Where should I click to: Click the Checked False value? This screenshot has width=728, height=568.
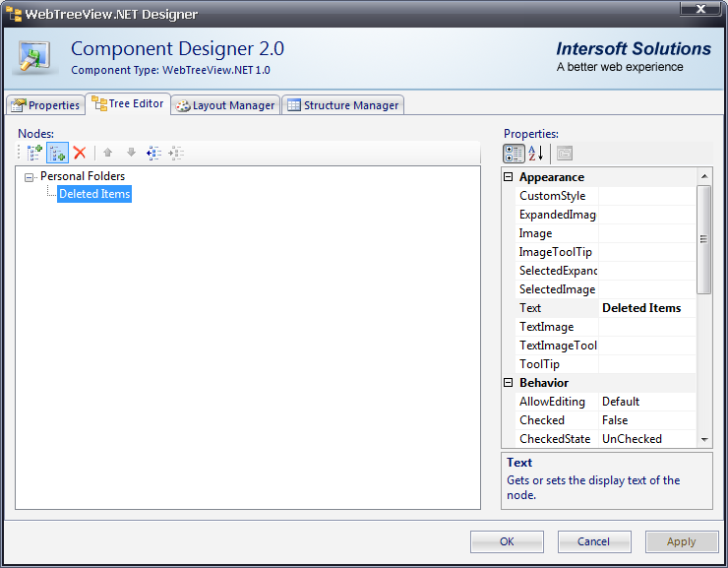tap(647, 420)
